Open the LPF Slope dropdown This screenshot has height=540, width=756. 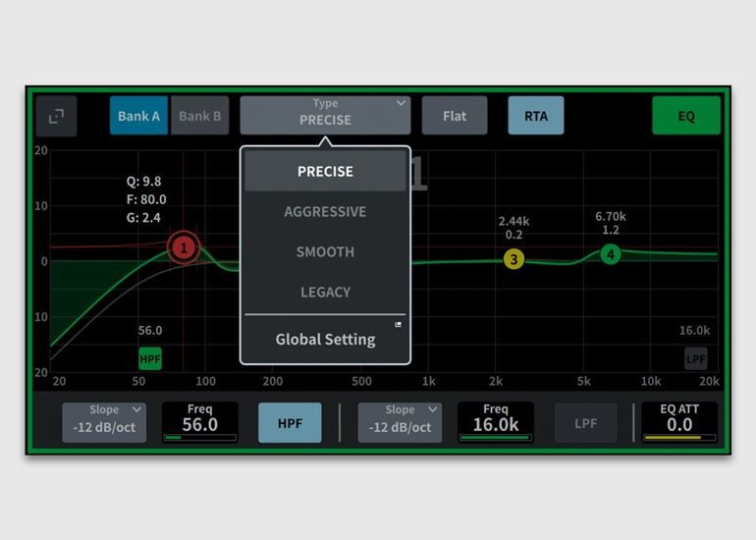(400, 423)
